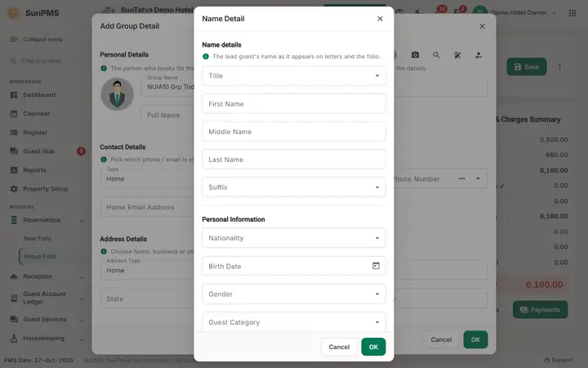Image resolution: width=588 pixels, height=368 pixels.
Task: Click the user avatar in the header
Action: (479, 13)
